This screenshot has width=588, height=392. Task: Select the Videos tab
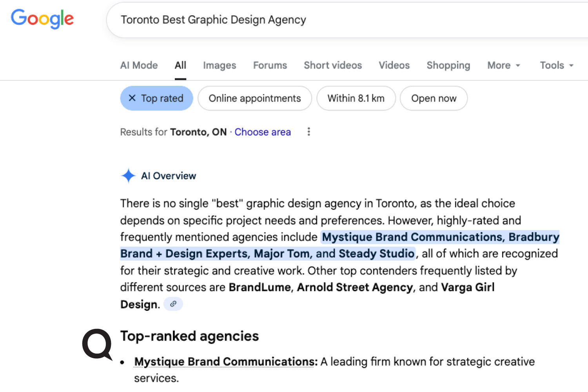(394, 65)
